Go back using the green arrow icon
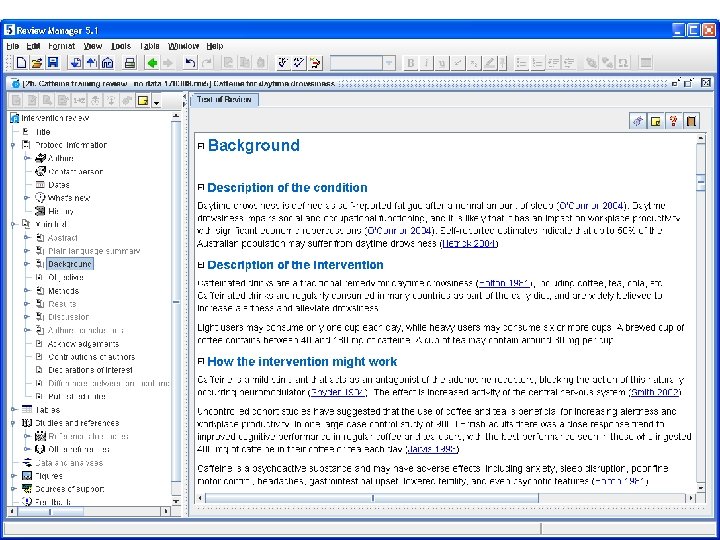 pos(152,63)
